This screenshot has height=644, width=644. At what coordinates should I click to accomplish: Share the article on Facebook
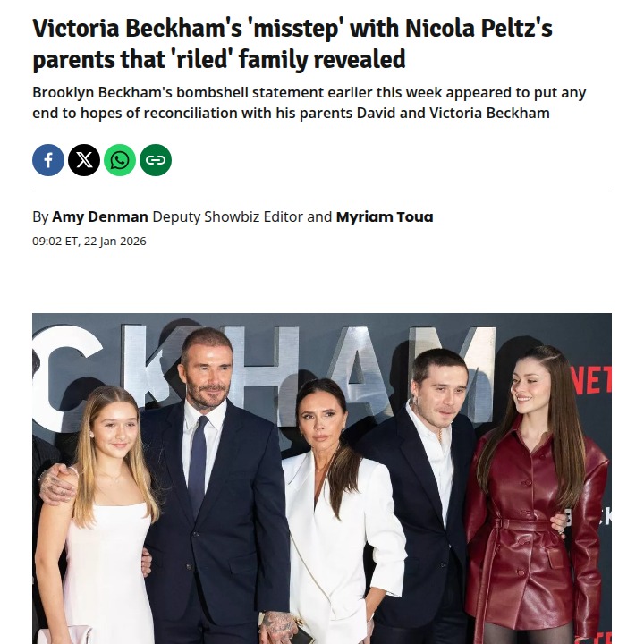pos(48,160)
